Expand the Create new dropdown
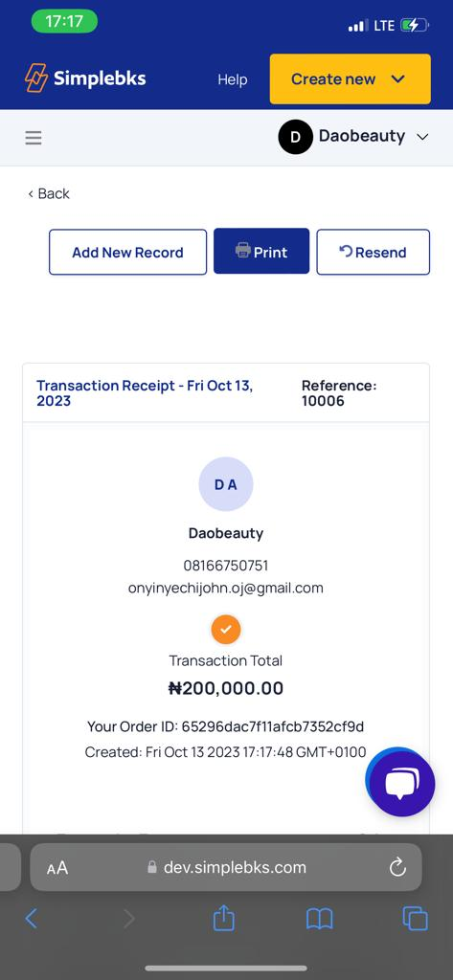 click(x=350, y=78)
